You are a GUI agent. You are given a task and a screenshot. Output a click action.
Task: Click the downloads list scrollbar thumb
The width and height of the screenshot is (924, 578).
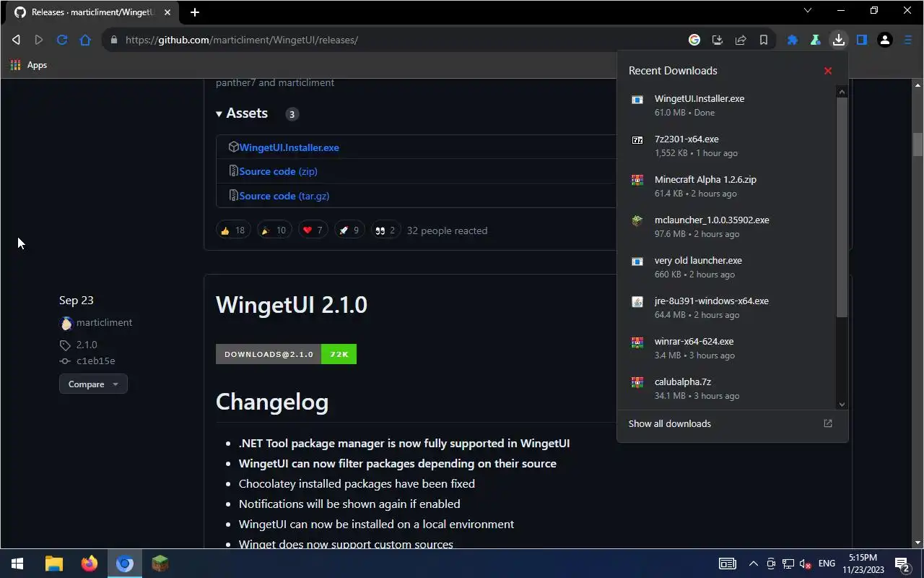pos(842,207)
